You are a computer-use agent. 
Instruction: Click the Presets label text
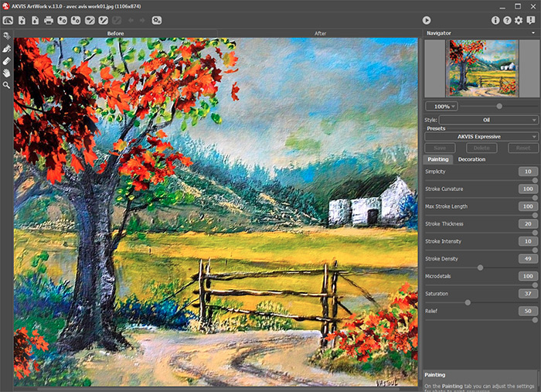pos(436,128)
